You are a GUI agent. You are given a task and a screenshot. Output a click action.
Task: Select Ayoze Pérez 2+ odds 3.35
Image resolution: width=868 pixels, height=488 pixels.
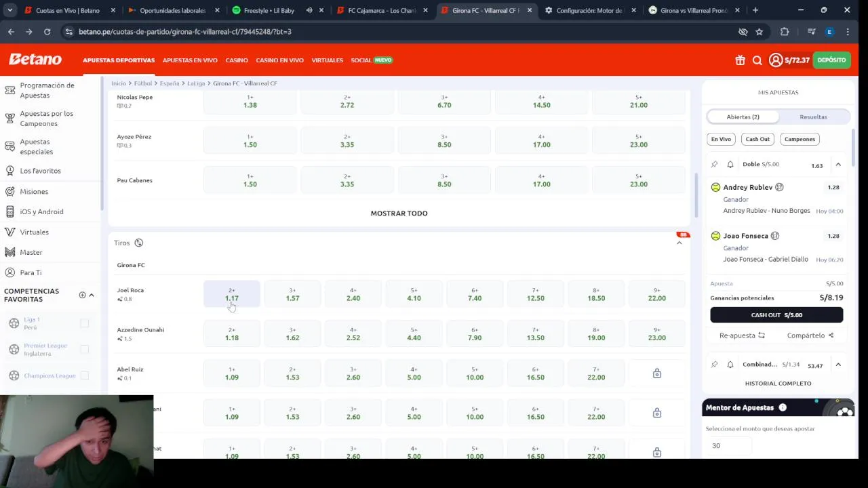(347, 140)
